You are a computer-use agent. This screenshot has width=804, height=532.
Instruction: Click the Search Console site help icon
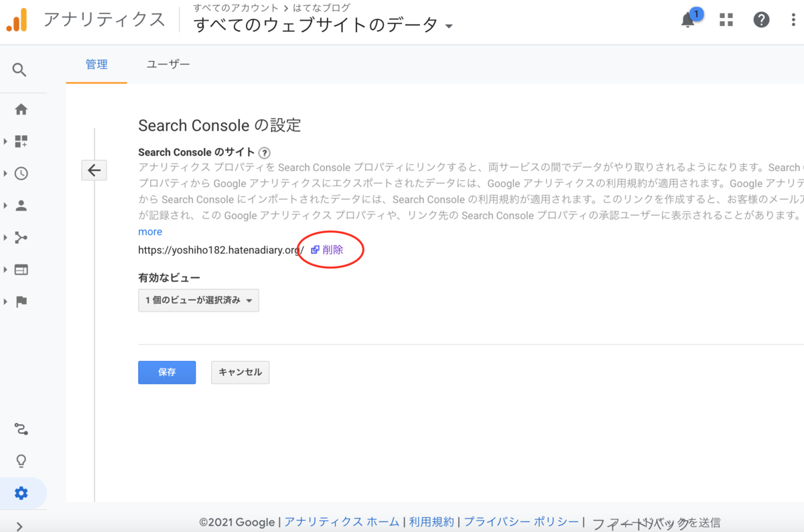point(264,153)
